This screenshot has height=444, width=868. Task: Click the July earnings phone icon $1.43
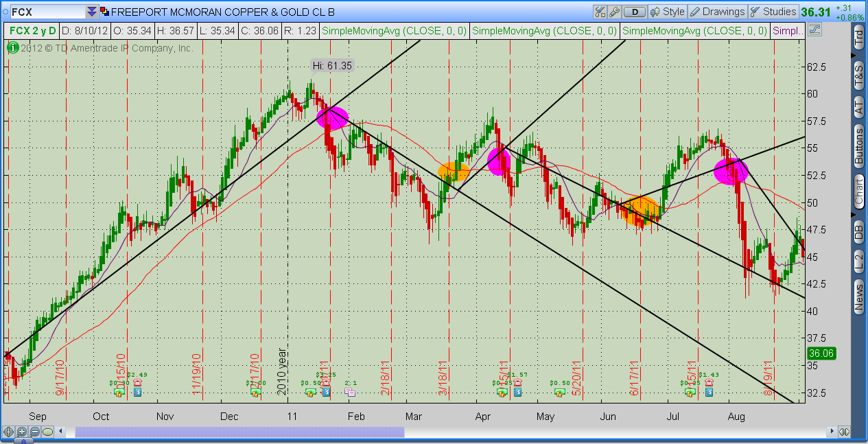click(708, 382)
